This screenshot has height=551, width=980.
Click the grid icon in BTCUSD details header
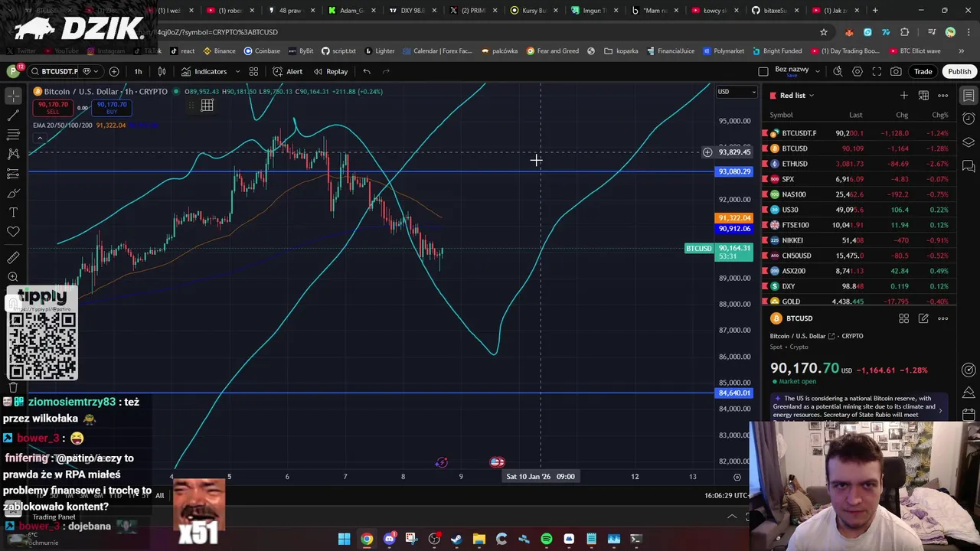point(903,318)
